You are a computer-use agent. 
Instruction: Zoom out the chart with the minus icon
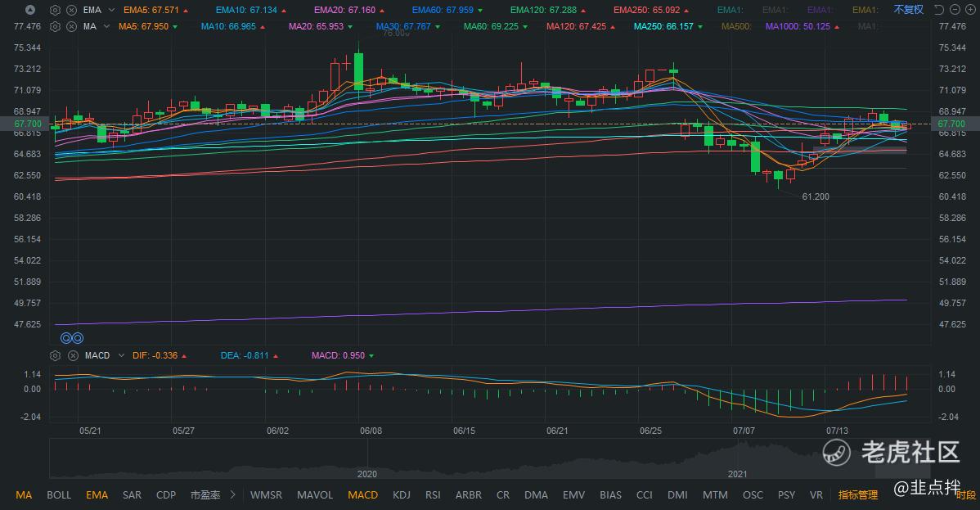click(955, 10)
